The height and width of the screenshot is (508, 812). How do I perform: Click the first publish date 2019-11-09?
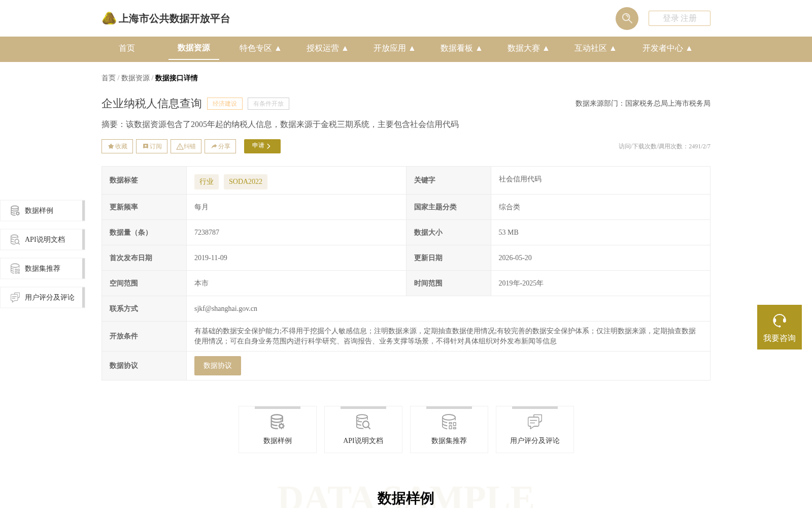pyautogui.click(x=211, y=258)
